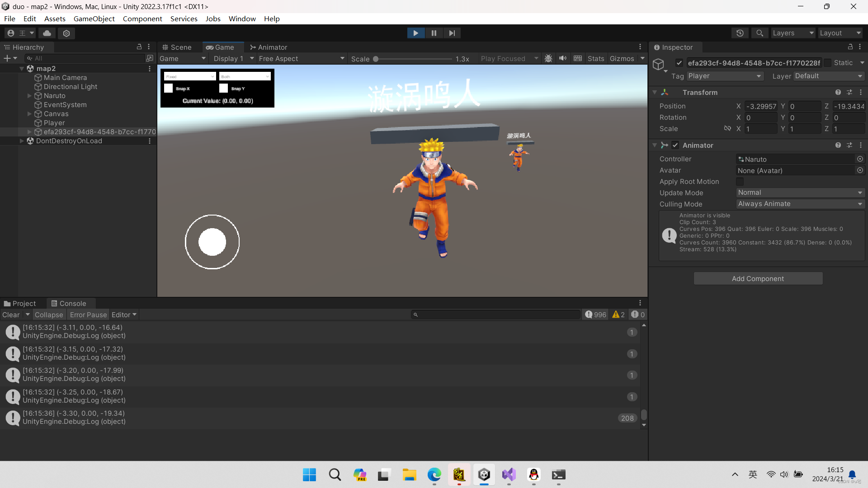Step forward one frame
The image size is (868, 488).
click(x=452, y=33)
